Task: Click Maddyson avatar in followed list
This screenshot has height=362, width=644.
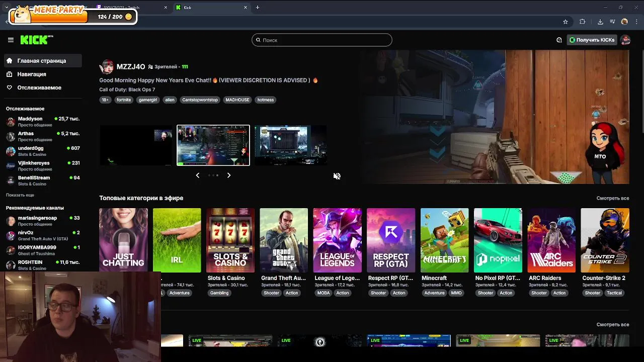Action: click(x=11, y=122)
